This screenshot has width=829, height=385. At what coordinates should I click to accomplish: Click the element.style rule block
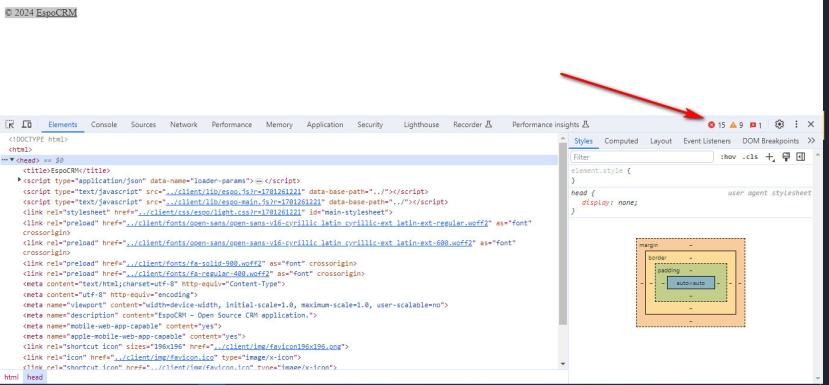click(690, 176)
